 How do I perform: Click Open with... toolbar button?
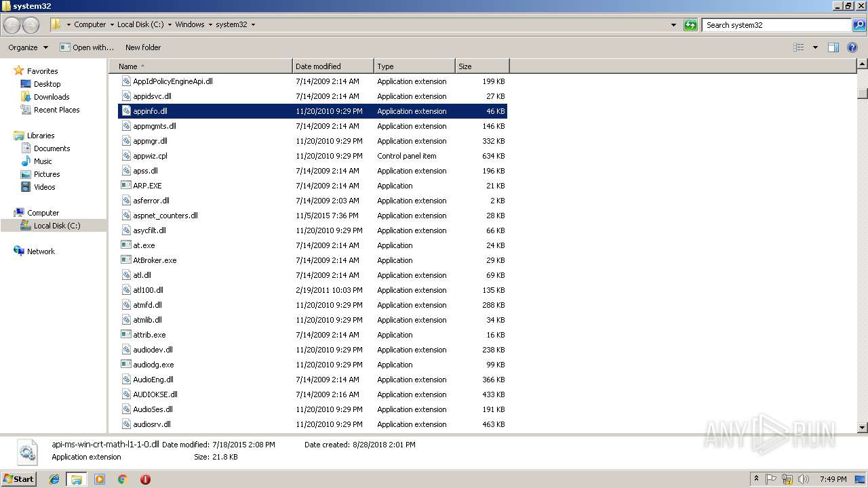pyautogui.click(x=87, y=47)
